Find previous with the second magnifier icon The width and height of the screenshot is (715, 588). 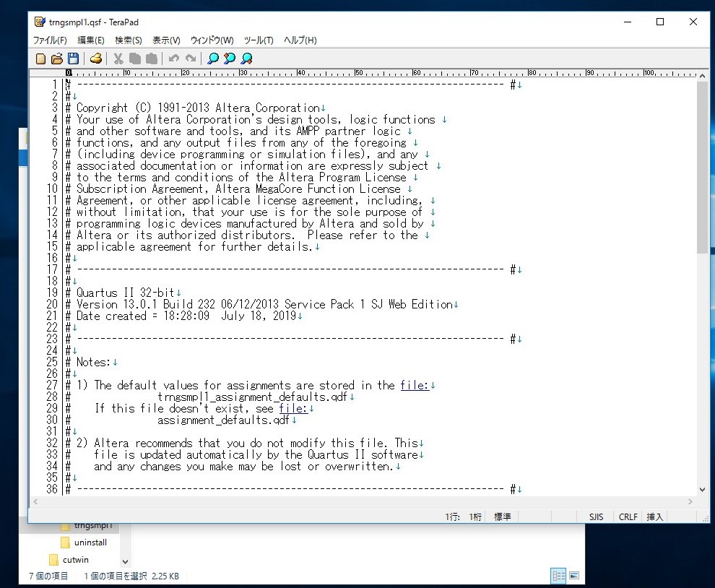[x=230, y=59]
